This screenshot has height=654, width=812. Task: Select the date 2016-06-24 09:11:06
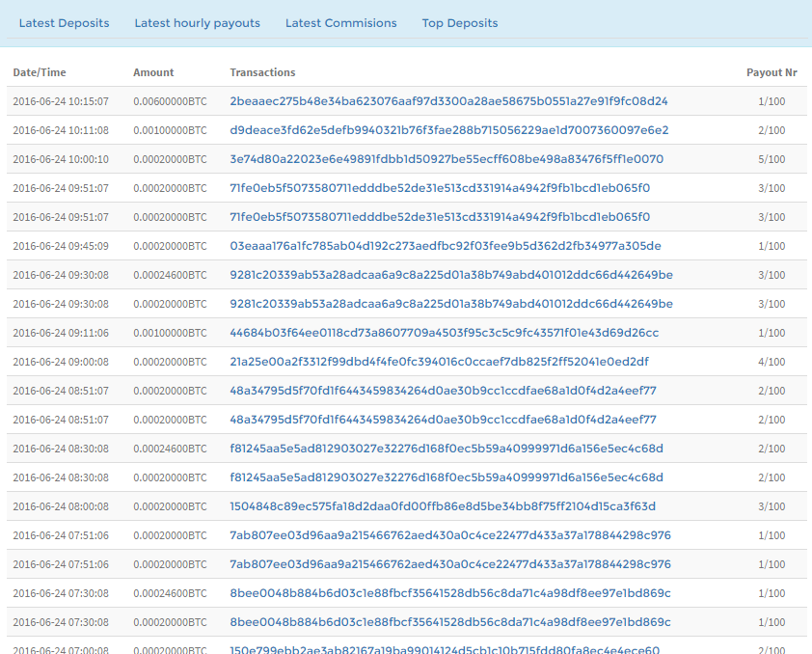coord(61,333)
